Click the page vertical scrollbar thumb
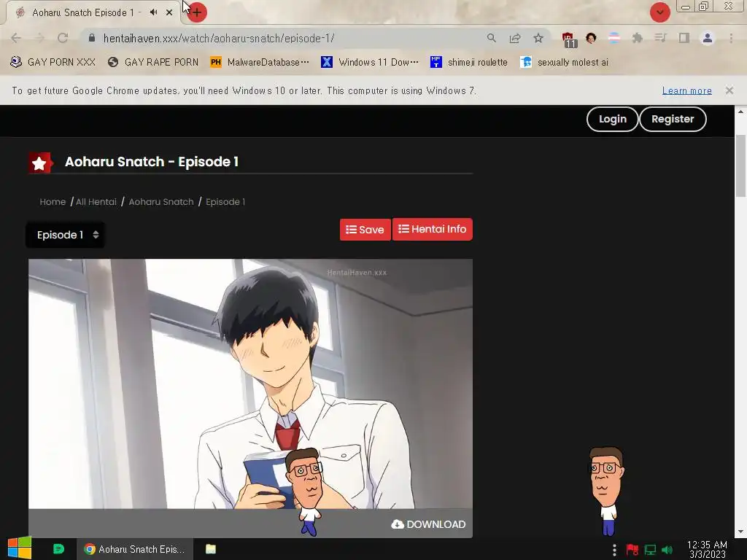Screen dimensions: 747x560 (740, 166)
